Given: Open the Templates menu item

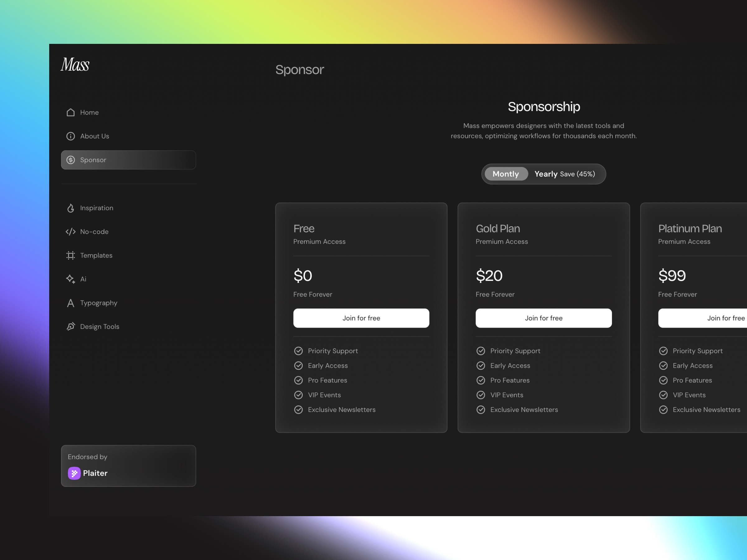Looking at the screenshot, I should point(96,255).
